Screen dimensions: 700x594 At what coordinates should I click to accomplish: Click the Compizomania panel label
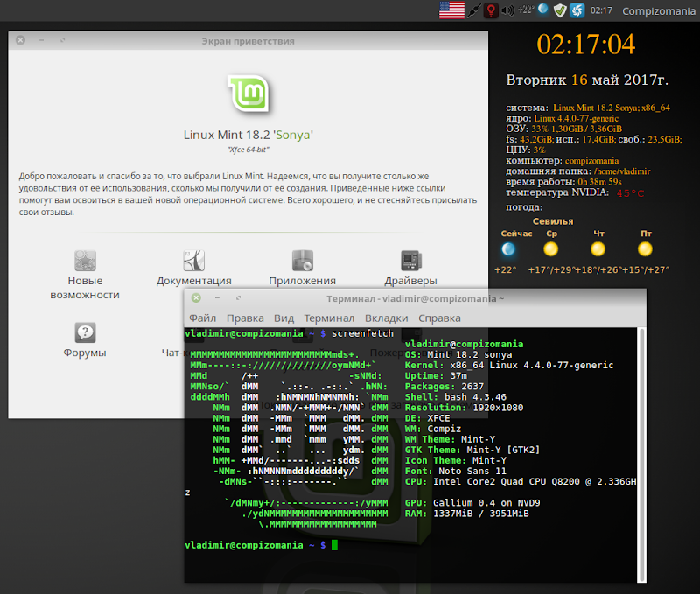click(659, 11)
